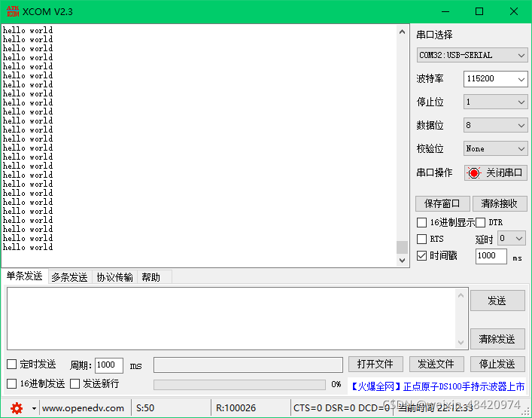Uncheck the 时间戳 timestamp checkbox
Image resolution: width=532 pixels, height=418 pixels.
[421, 255]
